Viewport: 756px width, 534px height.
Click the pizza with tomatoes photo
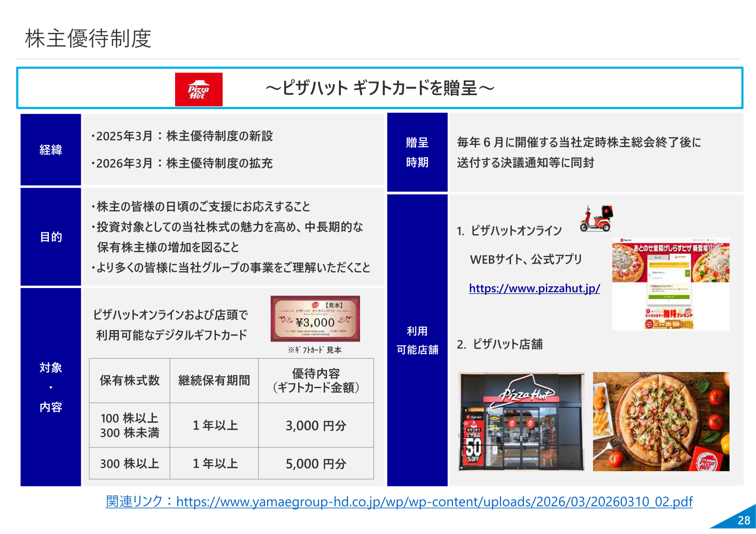tap(661, 421)
